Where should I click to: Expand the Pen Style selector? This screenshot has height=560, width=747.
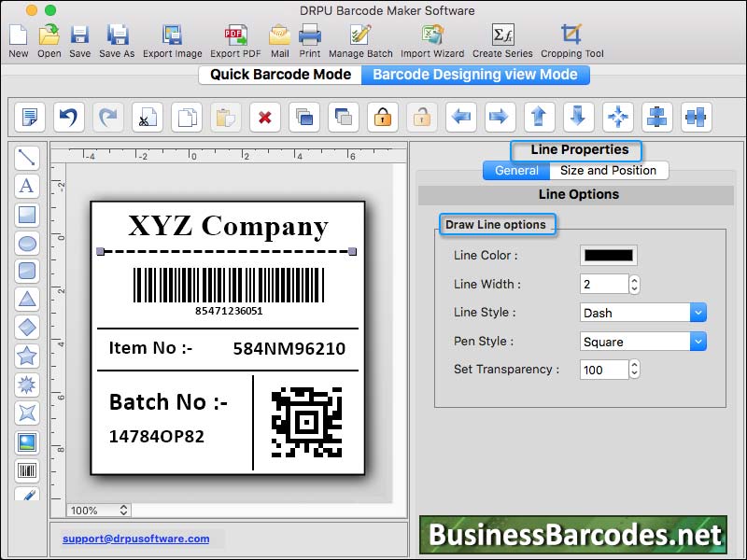tap(698, 341)
